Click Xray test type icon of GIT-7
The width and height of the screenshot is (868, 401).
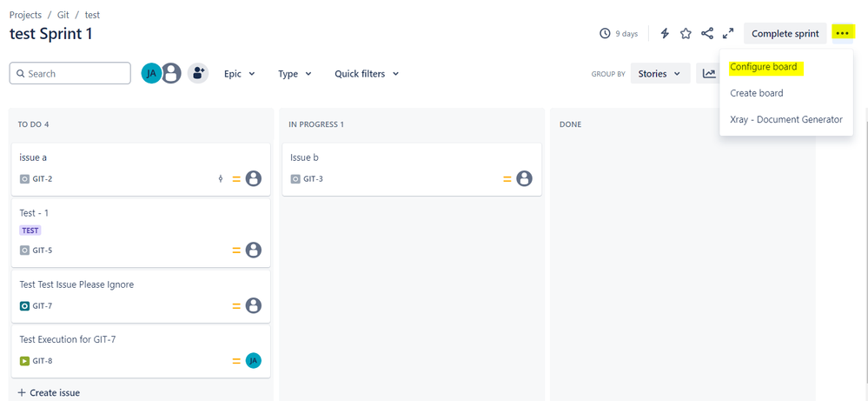pos(24,305)
